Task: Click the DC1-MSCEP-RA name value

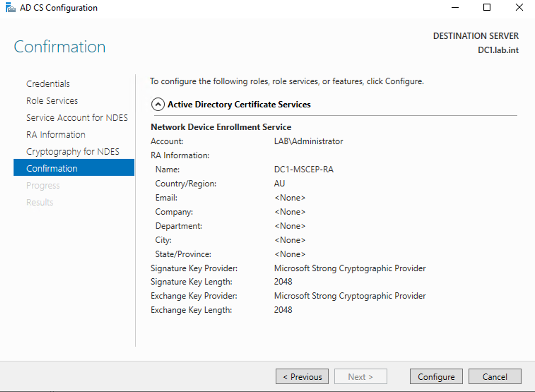Action: (304, 170)
